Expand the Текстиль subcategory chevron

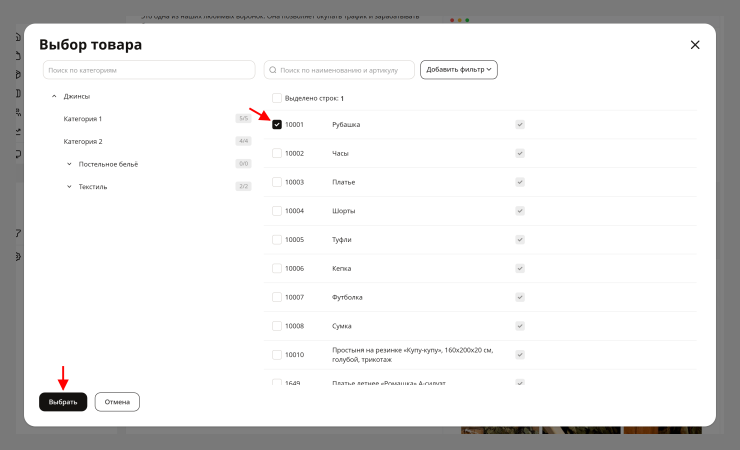[x=69, y=187]
